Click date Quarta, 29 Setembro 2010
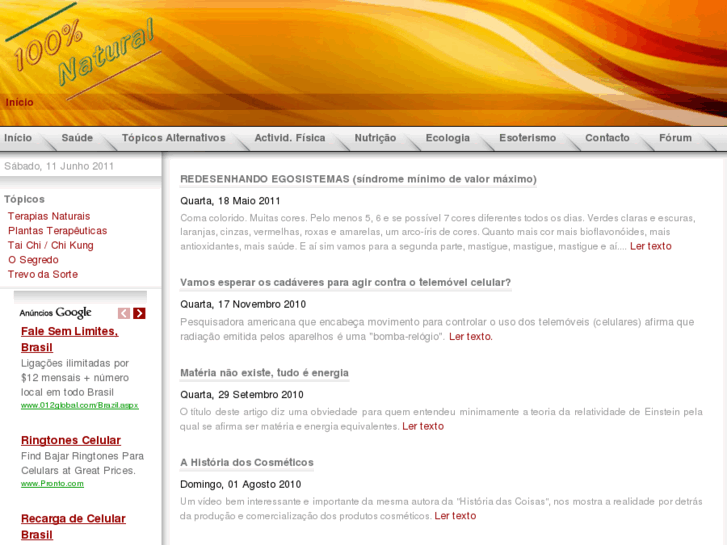727x545 pixels. 242,395
